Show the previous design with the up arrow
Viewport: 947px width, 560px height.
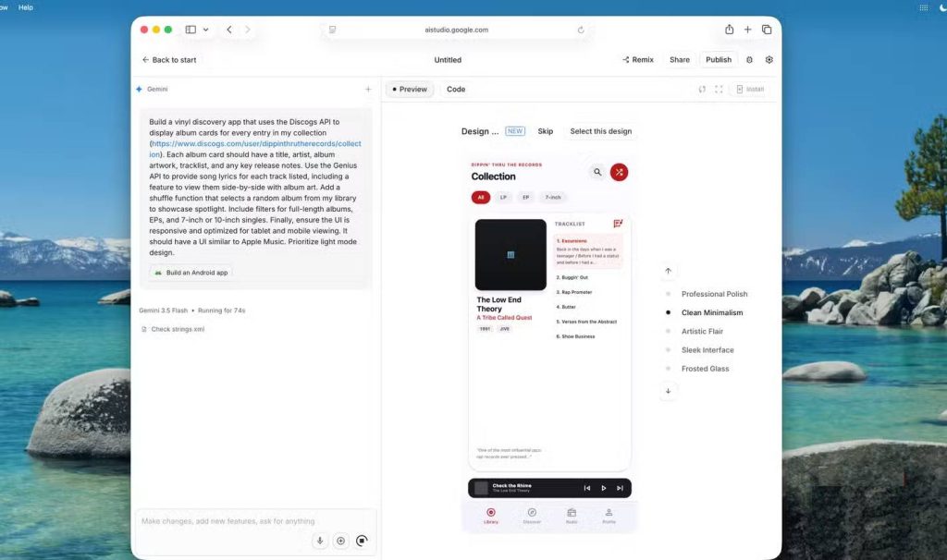click(668, 271)
